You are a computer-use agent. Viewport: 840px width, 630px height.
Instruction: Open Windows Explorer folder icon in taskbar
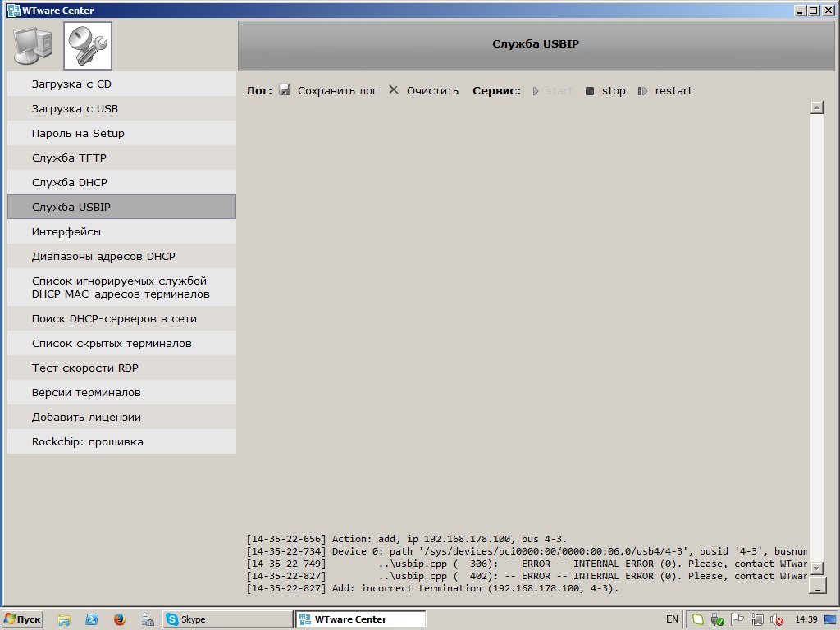[64, 619]
